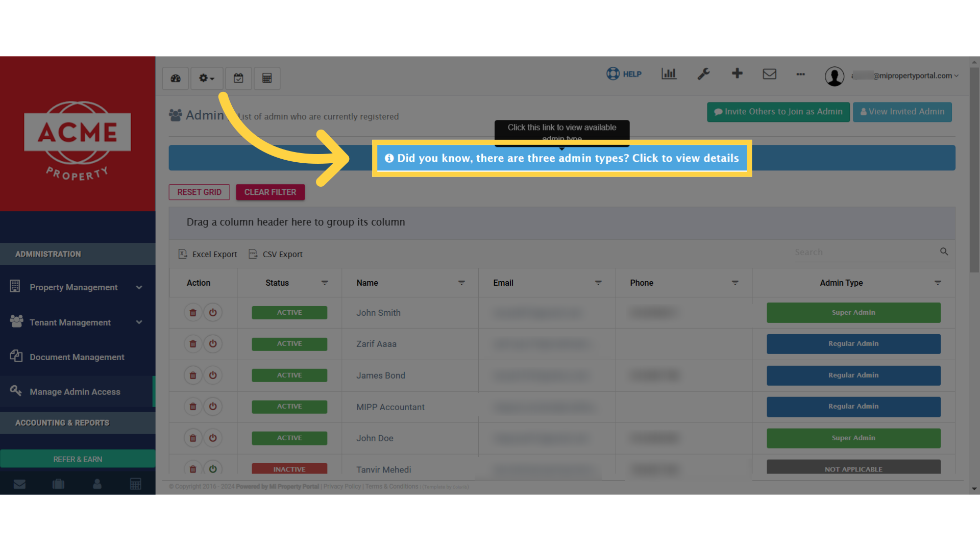The image size is (980, 551).
Task: Click the page vertical scrollbar
Action: pos(974,170)
